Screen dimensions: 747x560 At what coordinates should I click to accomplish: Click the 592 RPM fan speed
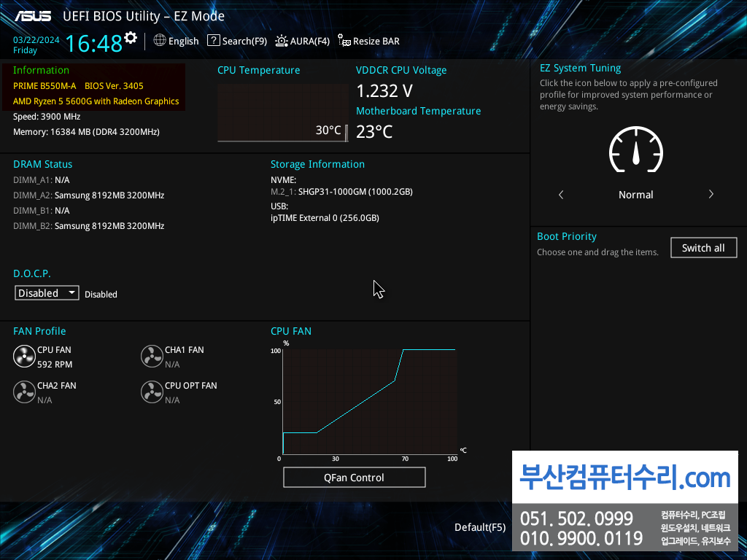click(55, 365)
